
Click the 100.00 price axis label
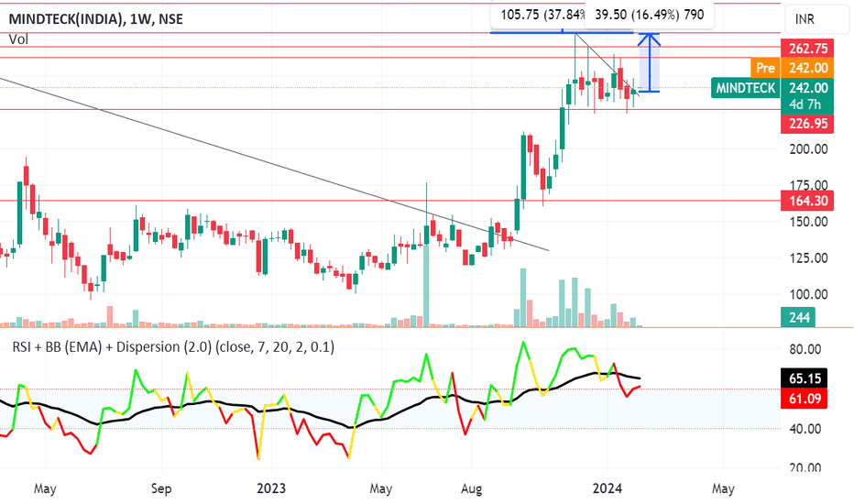tap(808, 294)
